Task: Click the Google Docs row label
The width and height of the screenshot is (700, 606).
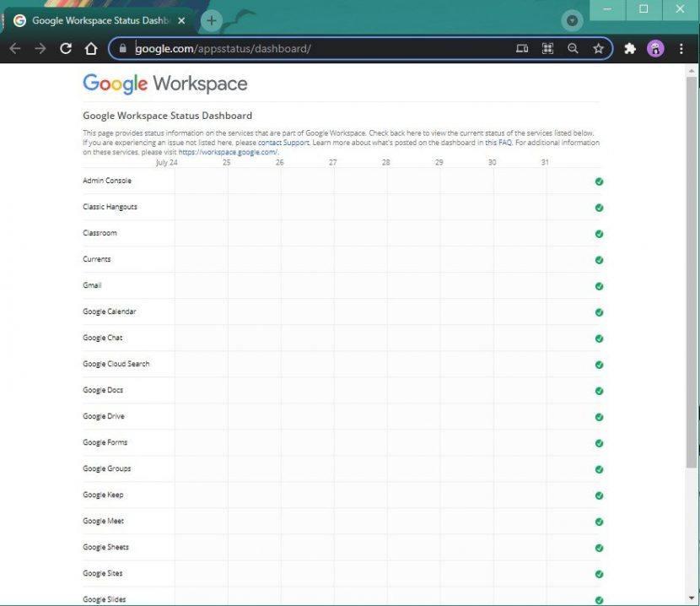Action: coord(103,390)
